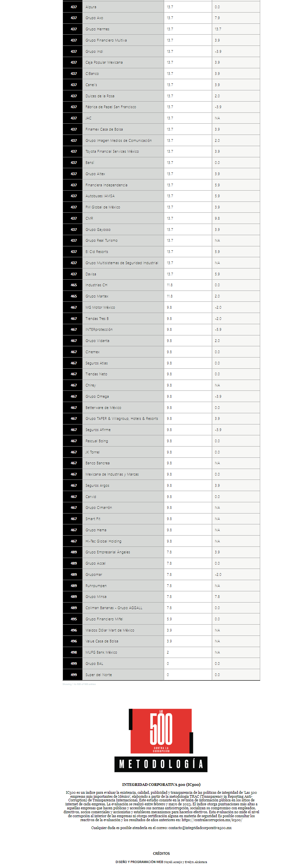Image resolution: width=302 pixels, height=868 pixels.
Task: Open the contralacorrupcion.mx/ic500 link
Action: pyautogui.click(x=212, y=820)
